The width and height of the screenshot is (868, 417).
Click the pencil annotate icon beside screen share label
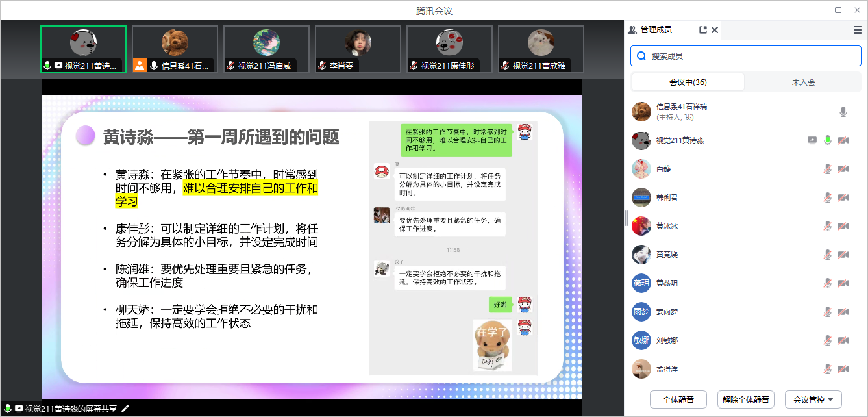pos(125,409)
